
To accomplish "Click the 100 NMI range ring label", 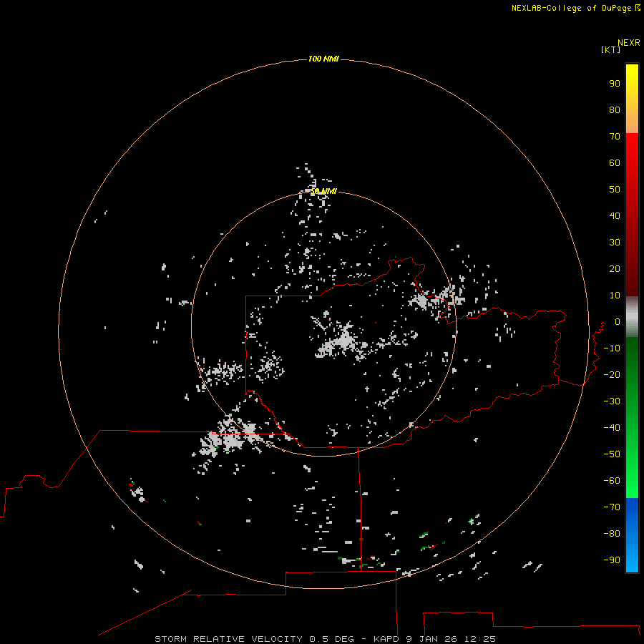I will click(x=323, y=59).
